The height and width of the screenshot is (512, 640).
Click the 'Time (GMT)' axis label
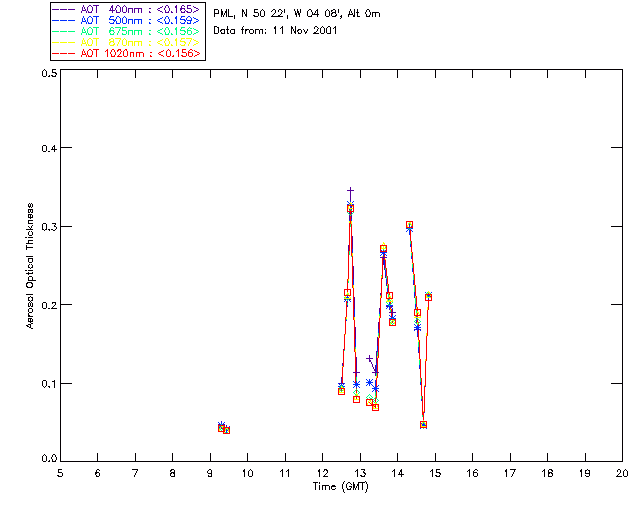pyautogui.click(x=341, y=487)
